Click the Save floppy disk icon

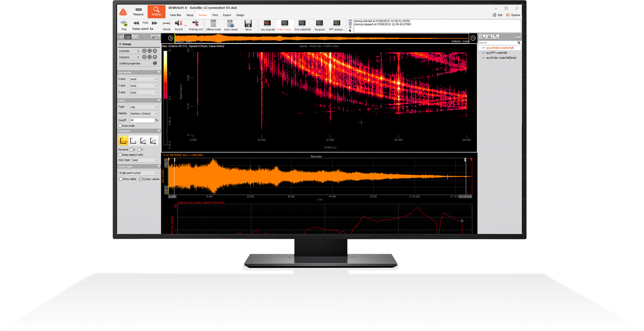[248, 24]
